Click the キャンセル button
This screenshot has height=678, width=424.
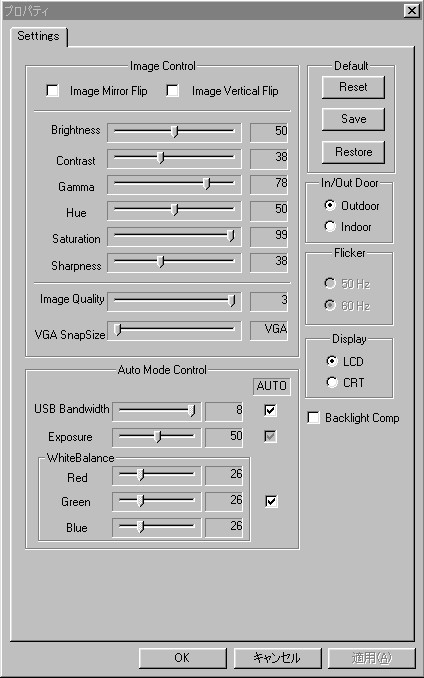[277, 658]
